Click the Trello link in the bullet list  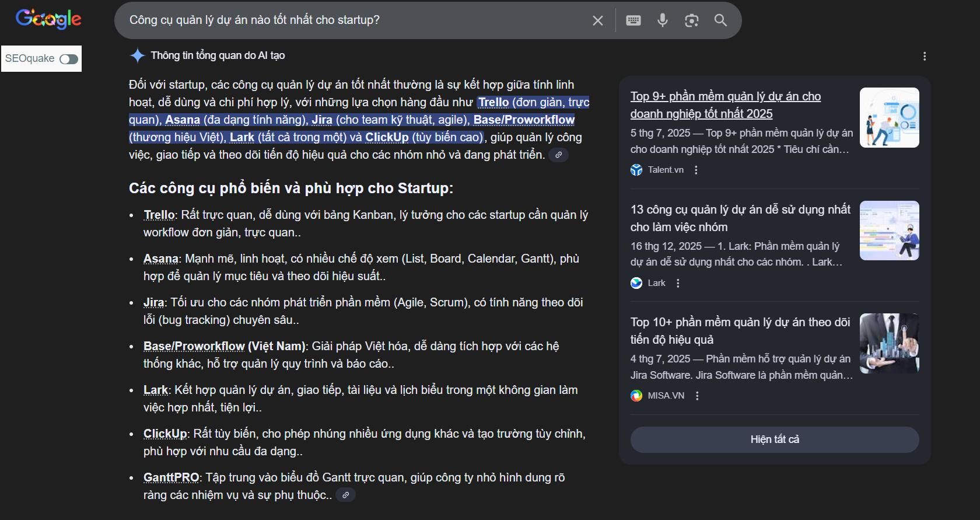[159, 215]
